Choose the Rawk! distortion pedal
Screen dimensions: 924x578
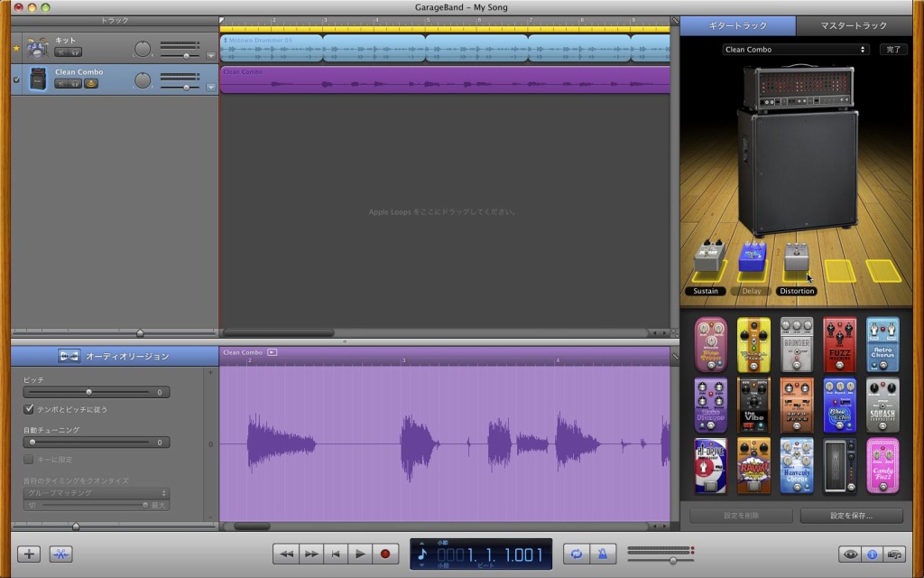pos(753,466)
